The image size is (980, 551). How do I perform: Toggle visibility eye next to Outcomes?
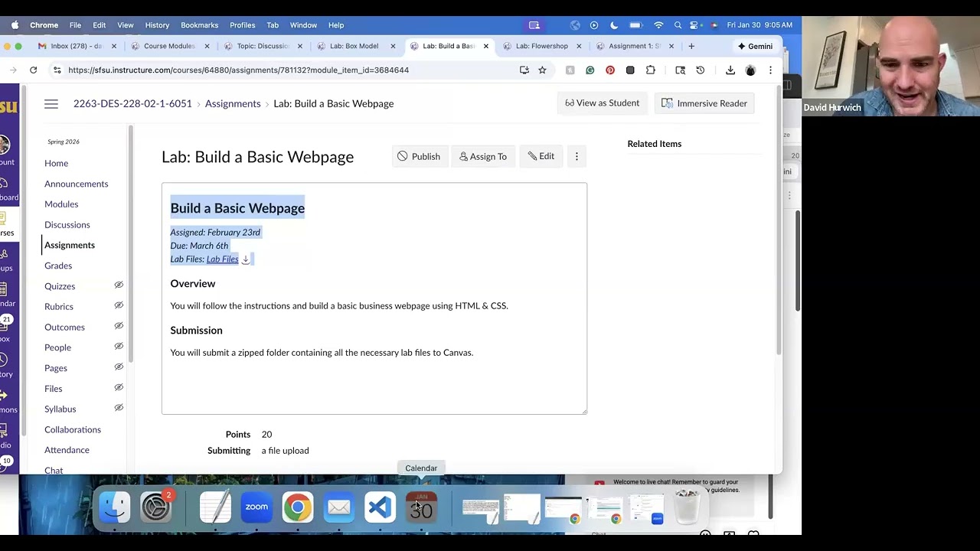[119, 326]
